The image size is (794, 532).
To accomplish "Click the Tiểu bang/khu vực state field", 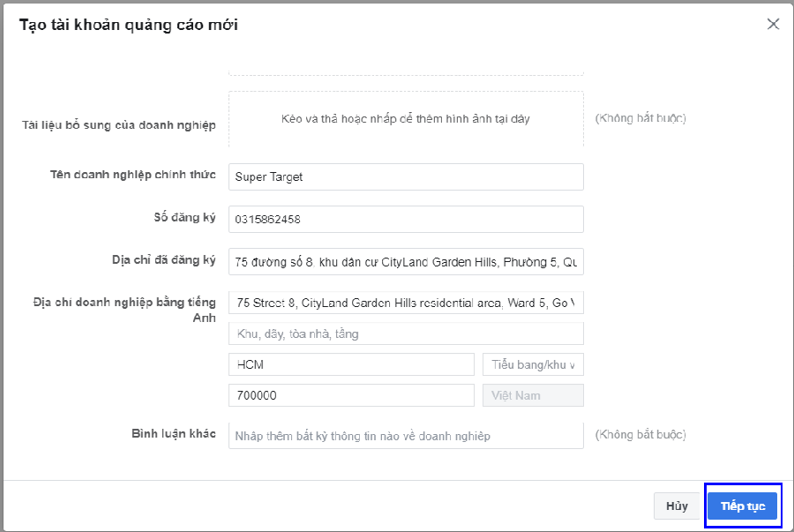I will pyautogui.click(x=533, y=364).
